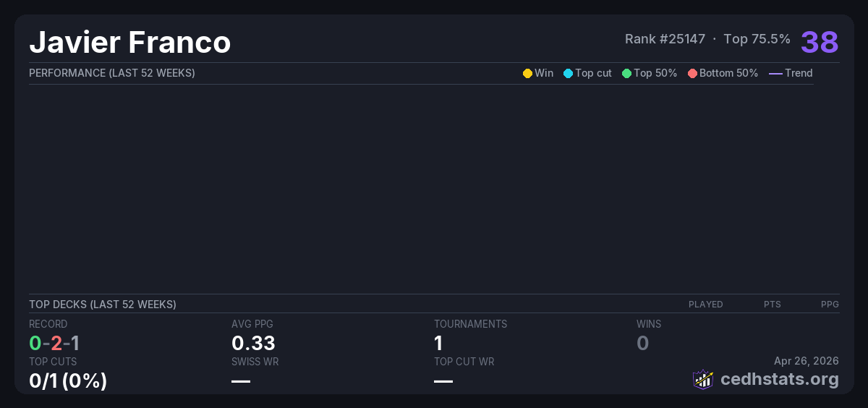The image size is (868, 408).
Task: Click the 0.33 average PPG value
Action: coord(253,343)
